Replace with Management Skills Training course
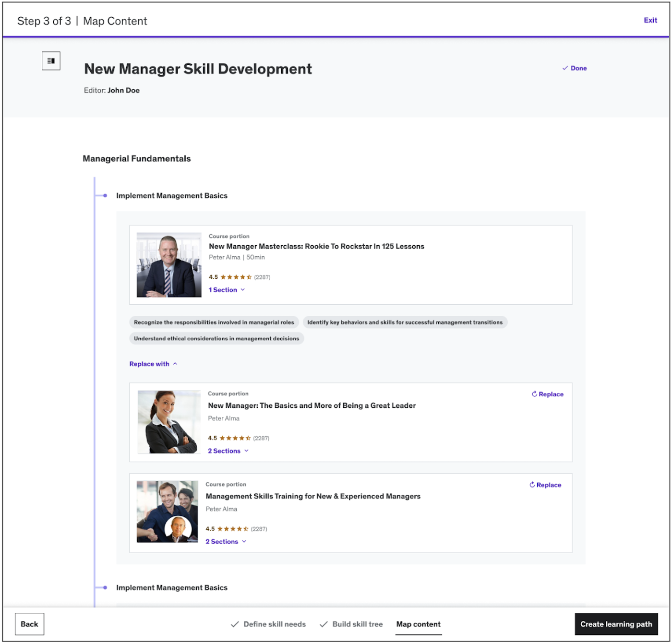Viewport: 672px width, 643px height. pos(545,485)
